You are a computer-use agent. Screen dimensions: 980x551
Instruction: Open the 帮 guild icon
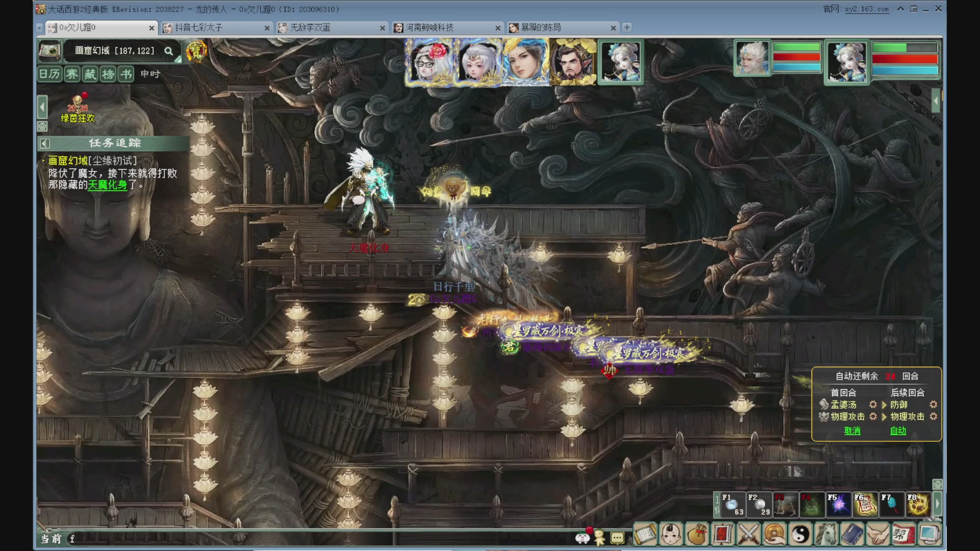903,534
